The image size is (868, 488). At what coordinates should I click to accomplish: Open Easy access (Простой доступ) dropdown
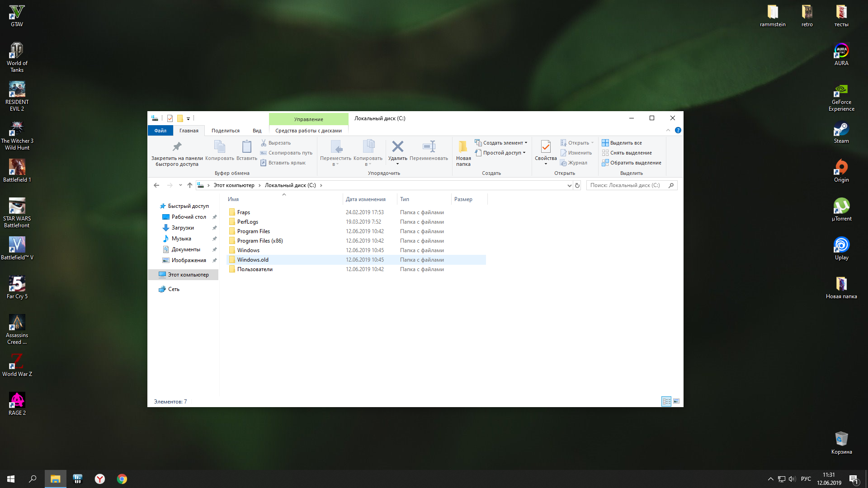tap(502, 153)
